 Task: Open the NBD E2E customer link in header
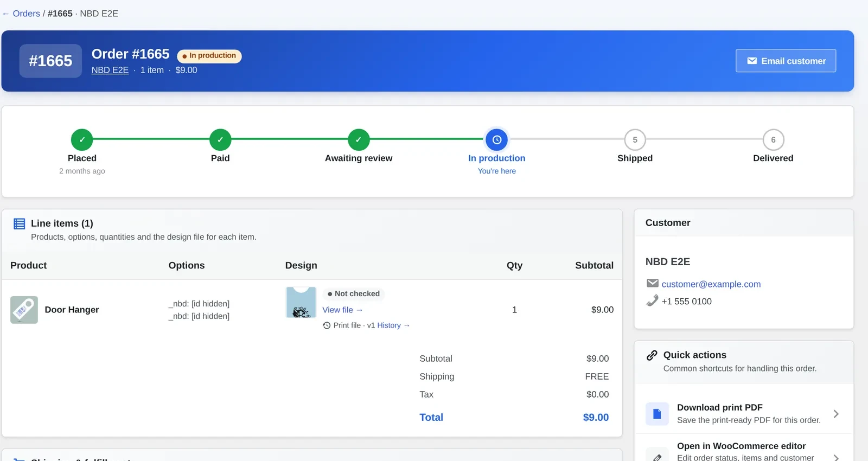110,70
